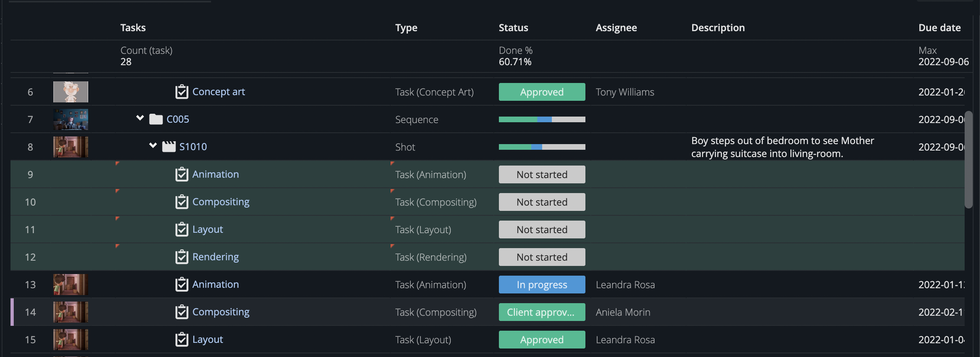Open the S1010 shot link
980x357 pixels.
tap(193, 147)
